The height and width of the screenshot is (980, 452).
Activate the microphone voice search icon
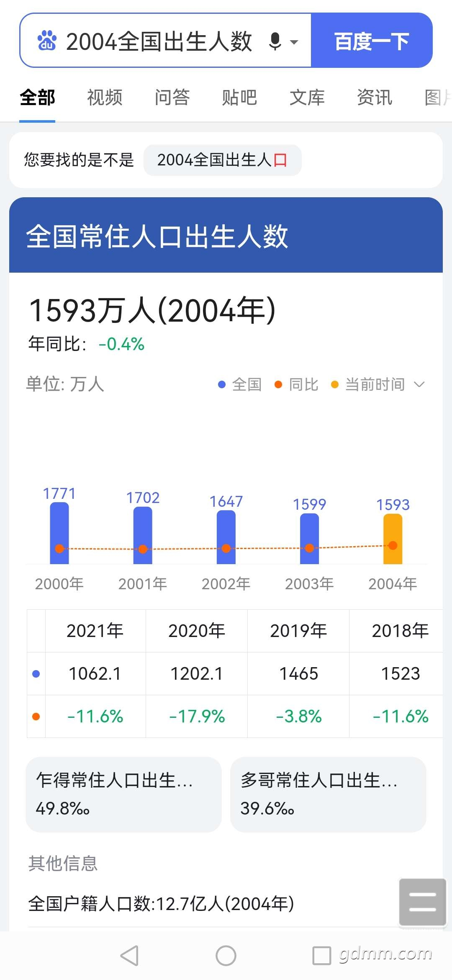[x=275, y=41]
